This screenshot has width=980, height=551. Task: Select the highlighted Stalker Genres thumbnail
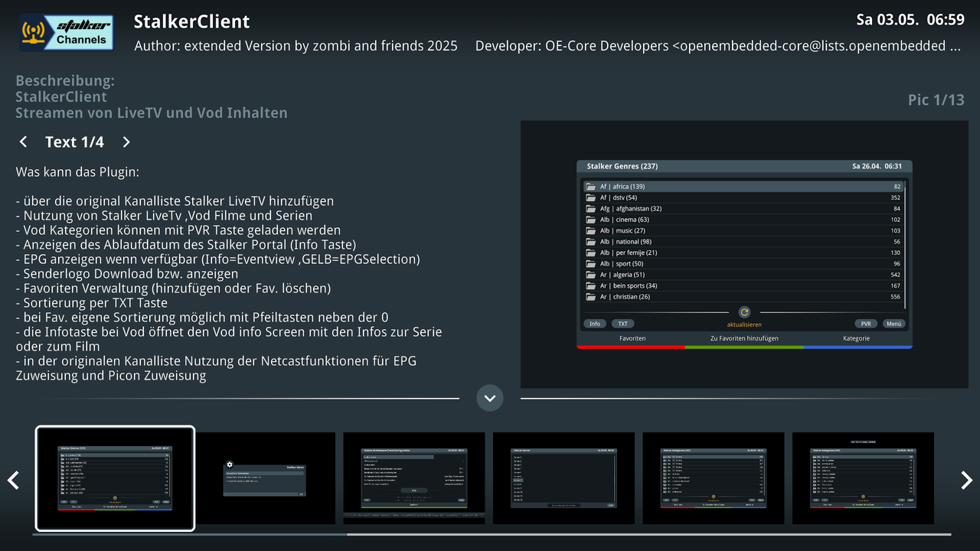[x=115, y=478]
